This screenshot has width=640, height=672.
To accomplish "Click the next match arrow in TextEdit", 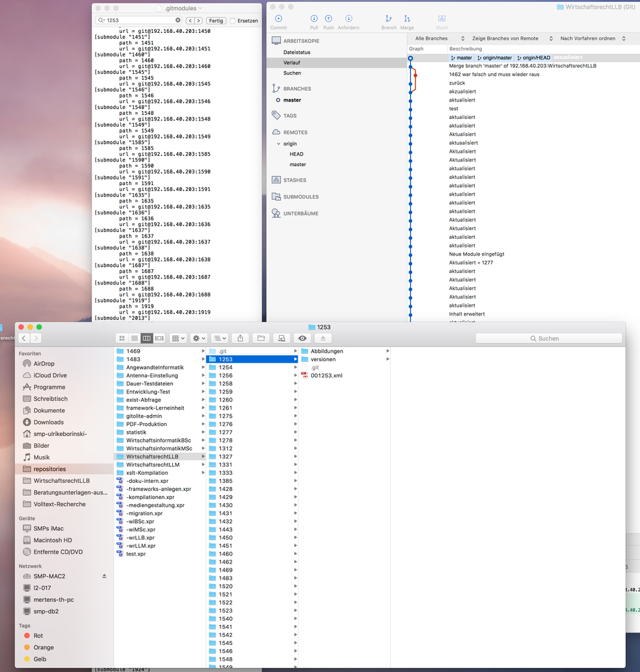I will tap(198, 21).
